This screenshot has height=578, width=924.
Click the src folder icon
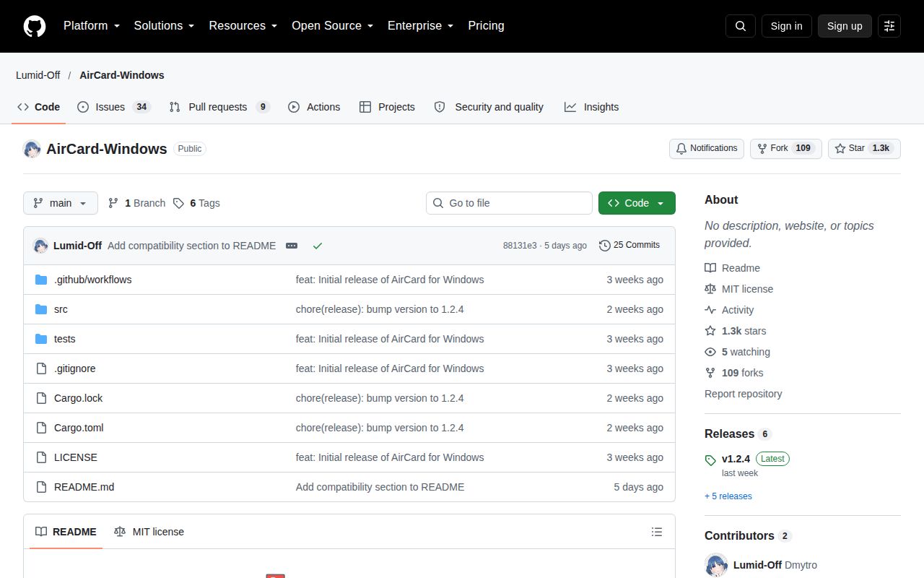[41, 309]
